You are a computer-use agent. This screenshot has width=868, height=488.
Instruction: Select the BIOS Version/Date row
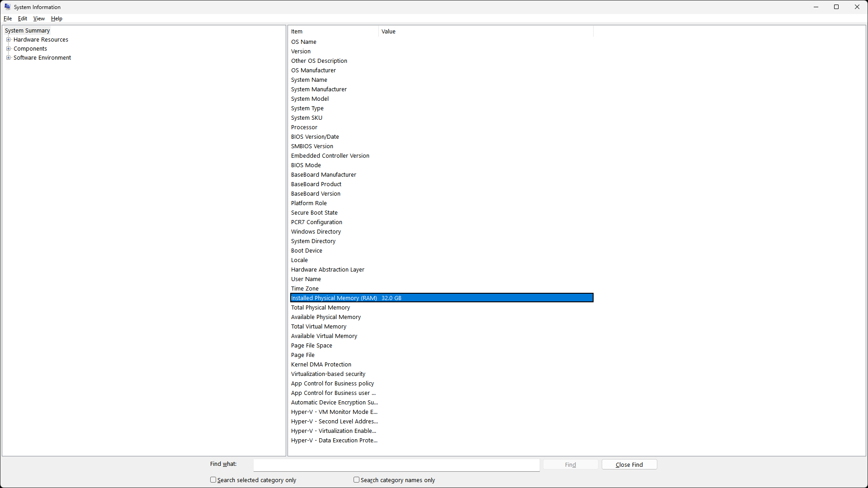[442, 137]
